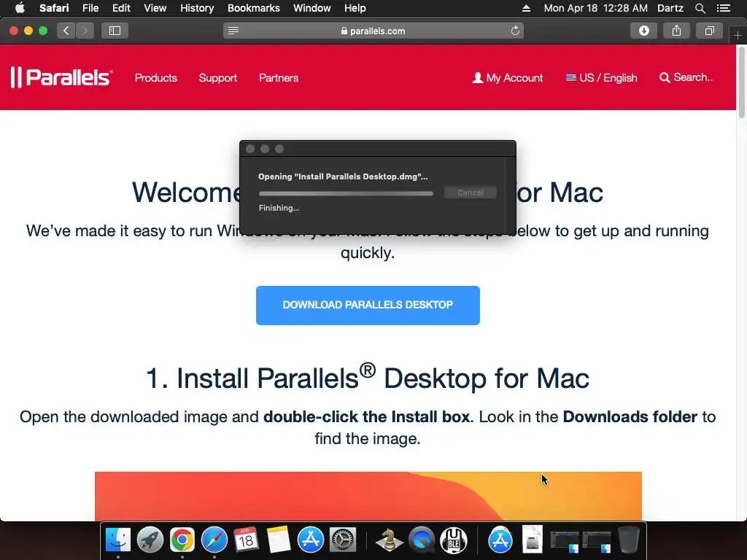Open a new tab with plus
The width and height of the screenshot is (747, 560).
738,35
